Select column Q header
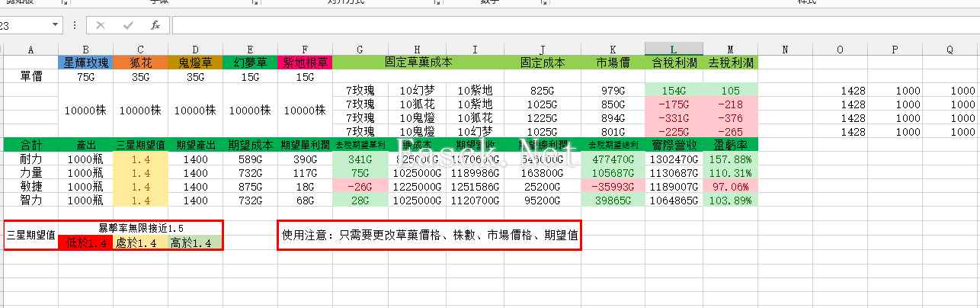980x308 pixels. pos(950,50)
